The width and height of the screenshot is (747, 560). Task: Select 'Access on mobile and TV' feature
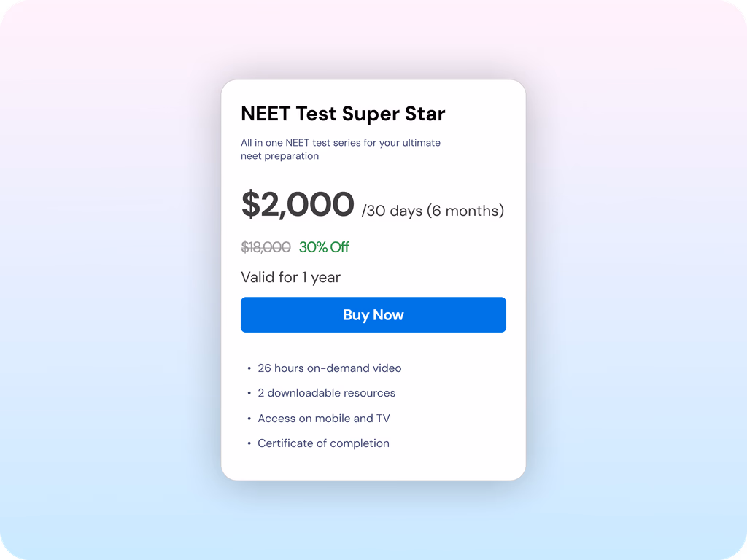(323, 419)
